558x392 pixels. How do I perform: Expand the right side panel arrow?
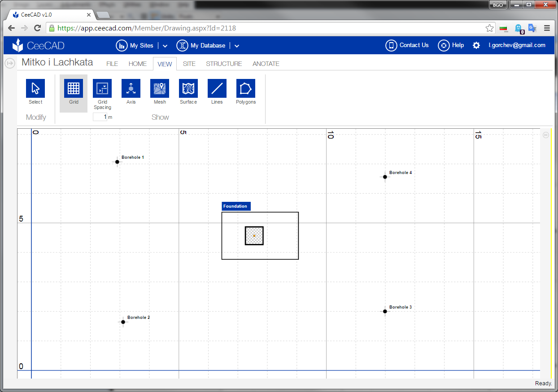(546, 135)
